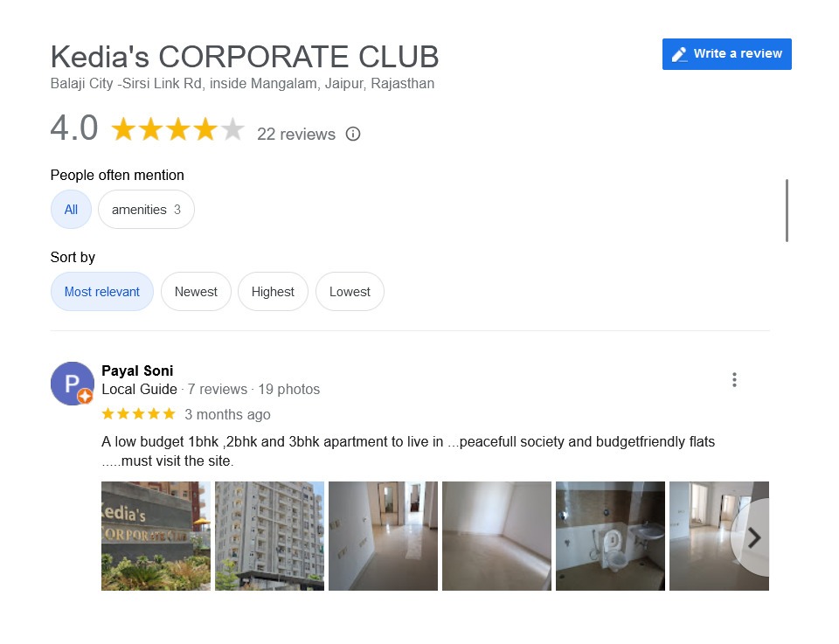Open the apartment tower building photo
The width and height of the screenshot is (839, 644).
(x=270, y=536)
